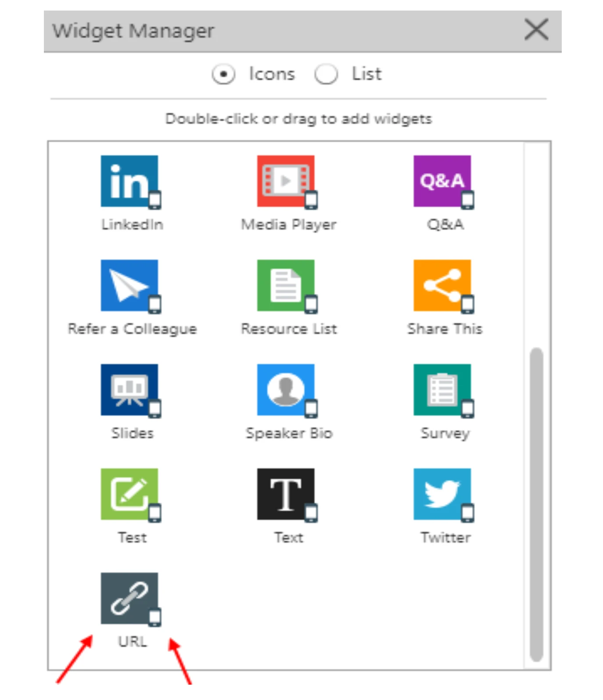Choose the black Text widget icon
Screen dimensions: 603x700
[286, 494]
